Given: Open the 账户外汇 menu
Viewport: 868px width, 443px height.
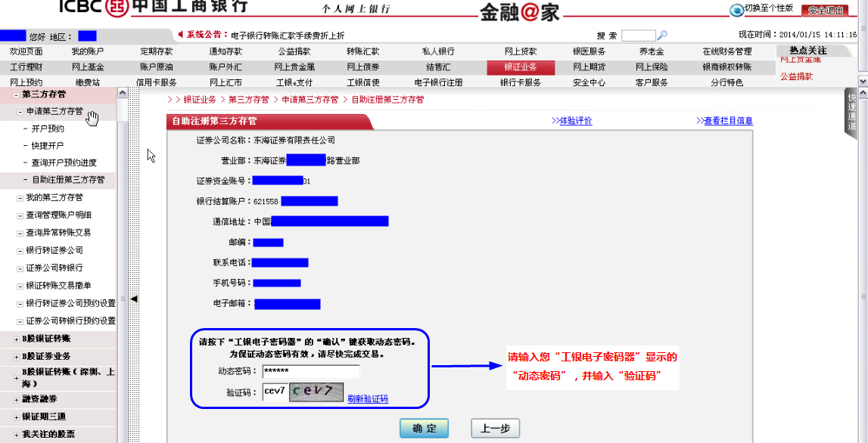Looking at the screenshot, I should click(226, 67).
